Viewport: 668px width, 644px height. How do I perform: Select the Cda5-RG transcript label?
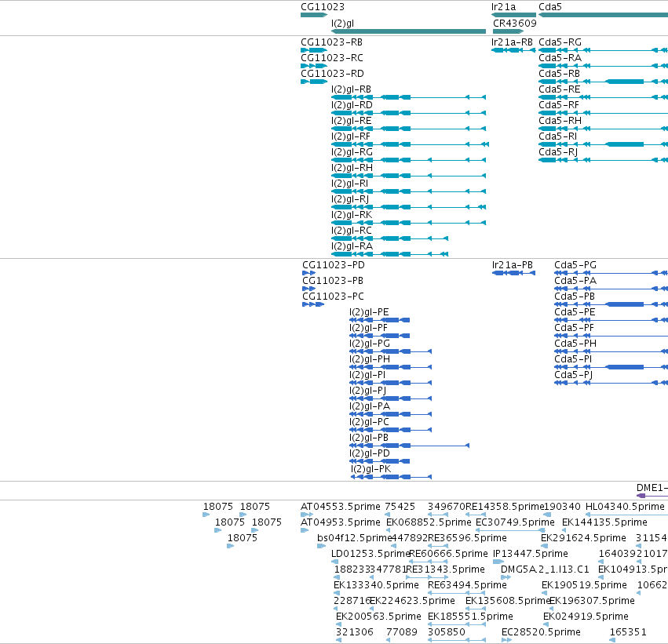[x=560, y=42]
